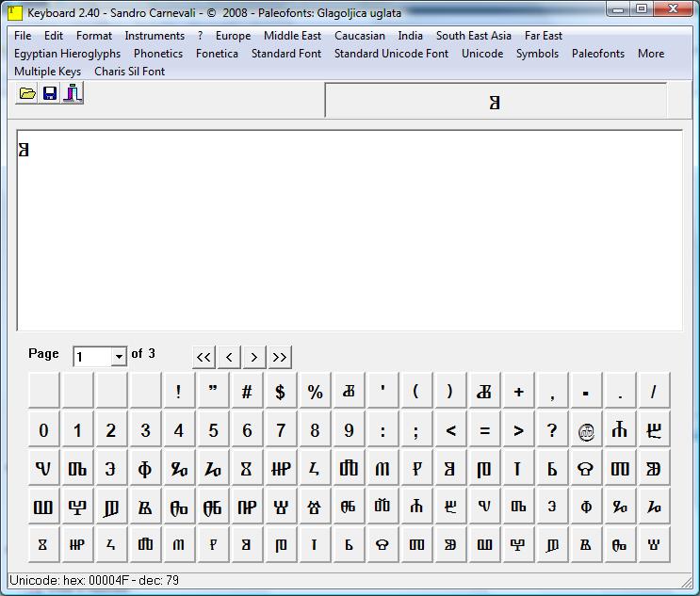This screenshot has width=700, height=596.
Task: Open the More menu
Action: coord(651,54)
